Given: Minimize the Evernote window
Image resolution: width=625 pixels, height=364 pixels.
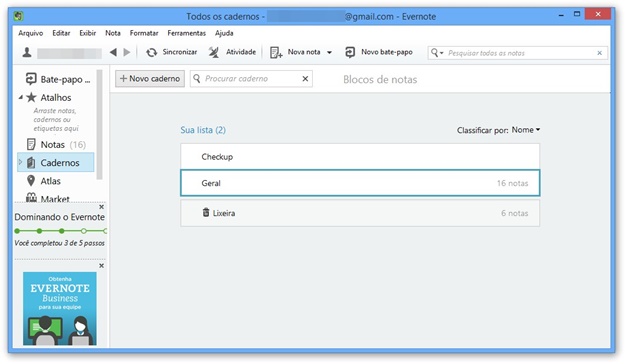Looking at the screenshot, I should 561,15.
